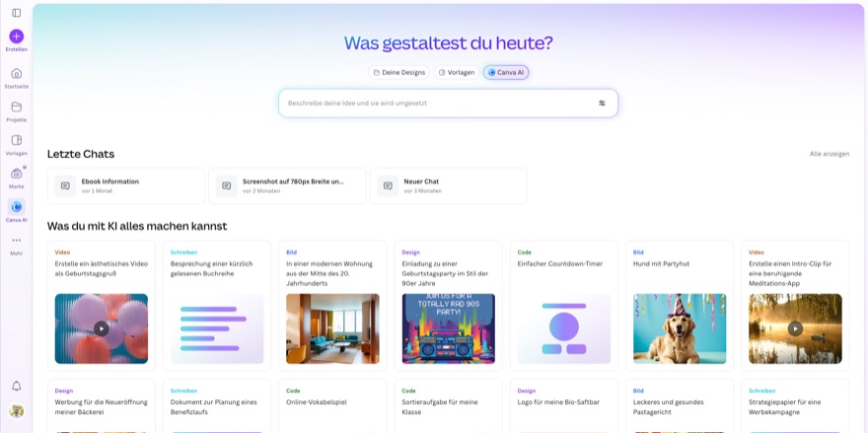Click 'Erstelle einen Intro-Clip' prompt text
Screen dimensions: 868x433
point(790,273)
